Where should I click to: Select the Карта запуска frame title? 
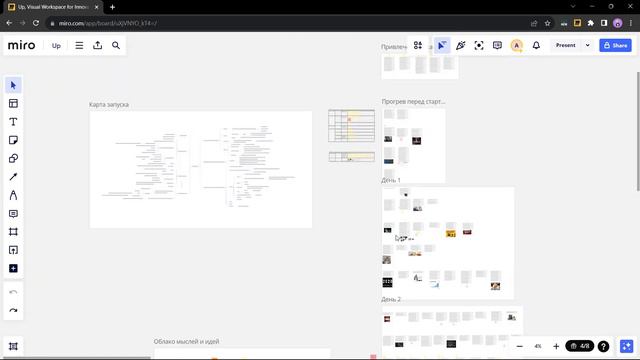[109, 104]
